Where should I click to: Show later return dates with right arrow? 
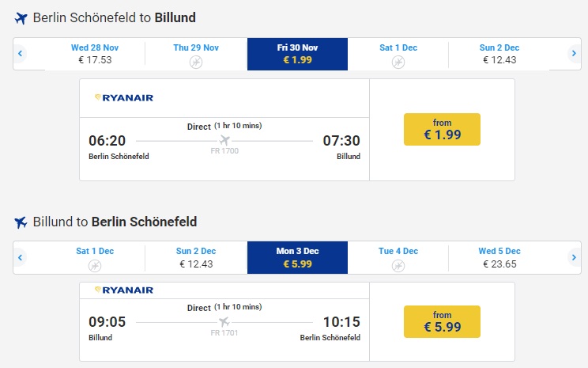[x=574, y=257]
